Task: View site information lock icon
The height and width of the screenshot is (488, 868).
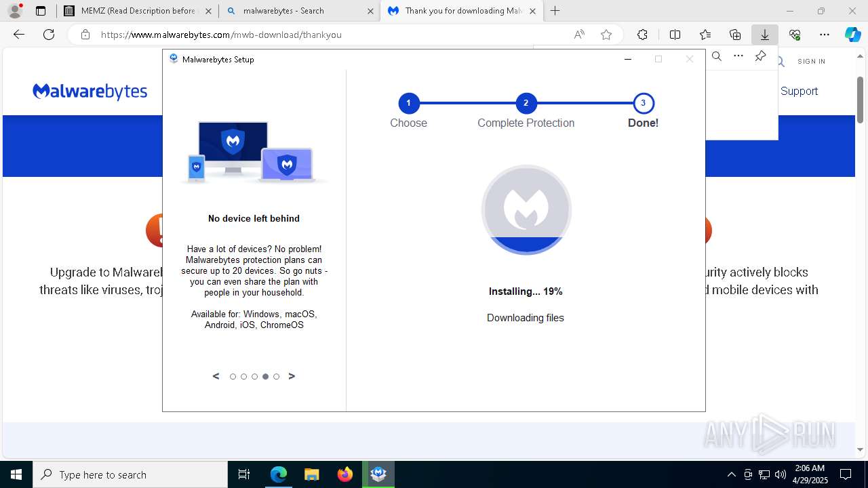Action: coord(85,35)
